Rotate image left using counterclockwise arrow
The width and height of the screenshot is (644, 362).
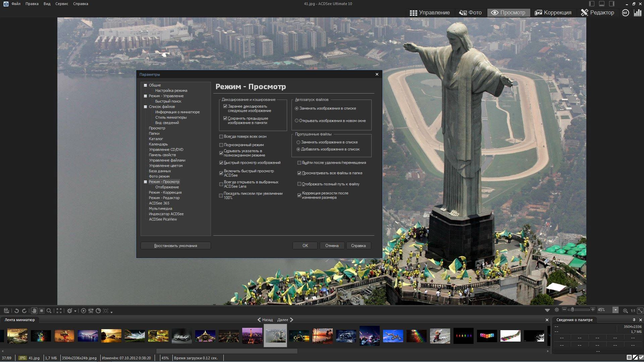pyautogui.click(x=16, y=311)
